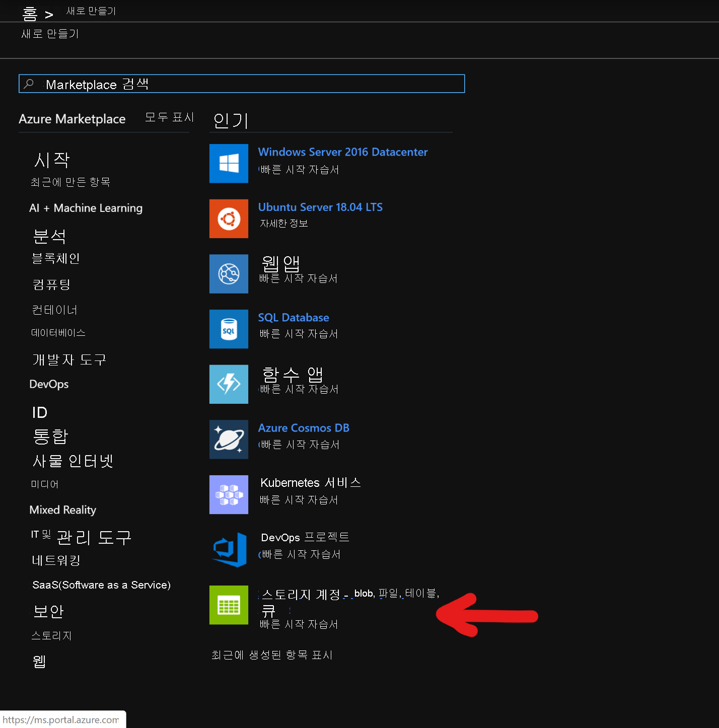Open Ubuntu Server 18.04 LTS link
The height and width of the screenshot is (728, 719).
tap(320, 207)
